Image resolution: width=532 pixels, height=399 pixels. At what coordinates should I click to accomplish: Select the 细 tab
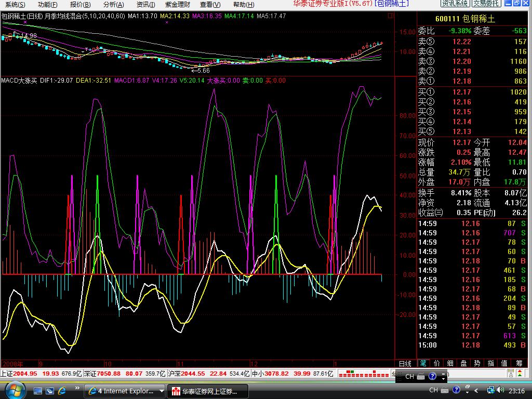[450, 363]
